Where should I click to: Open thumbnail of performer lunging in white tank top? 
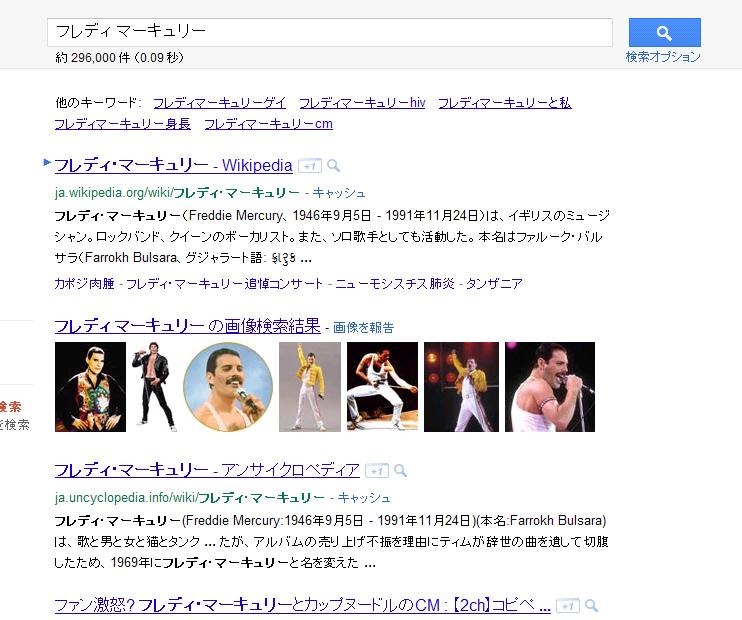click(x=382, y=387)
